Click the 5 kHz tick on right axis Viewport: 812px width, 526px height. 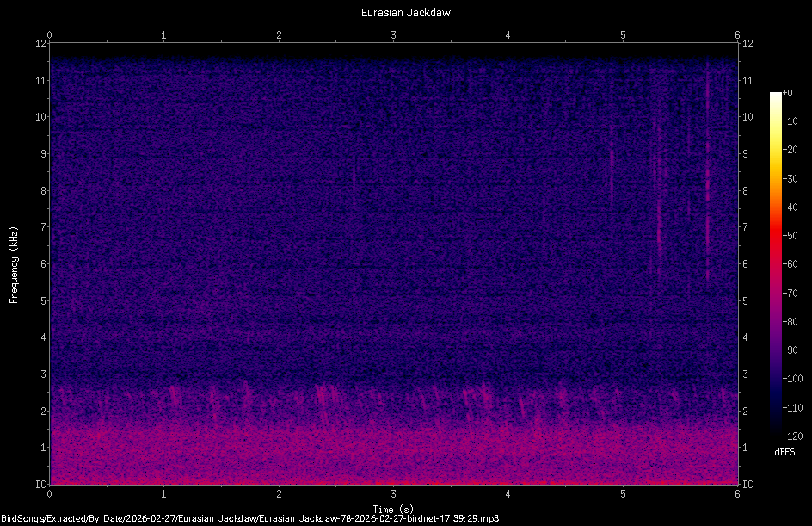click(x=745, y=301)
